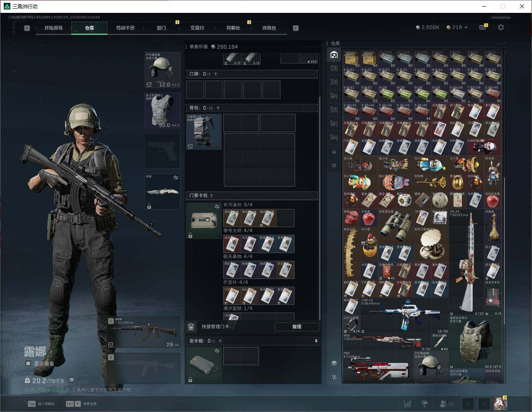
Task: Click the empty safe box storage slot
Action: click(241, 356)
